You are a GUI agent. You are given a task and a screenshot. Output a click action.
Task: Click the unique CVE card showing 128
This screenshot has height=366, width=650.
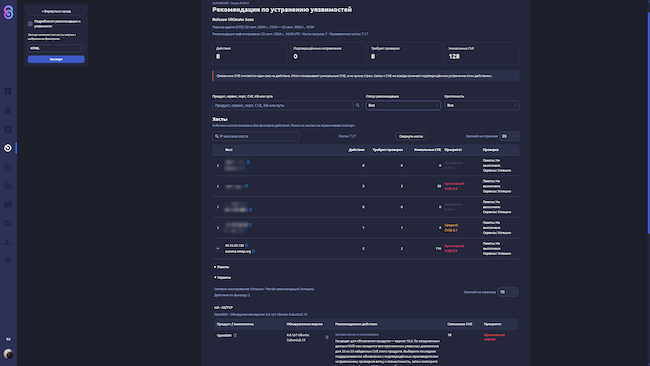click(482, 53)
